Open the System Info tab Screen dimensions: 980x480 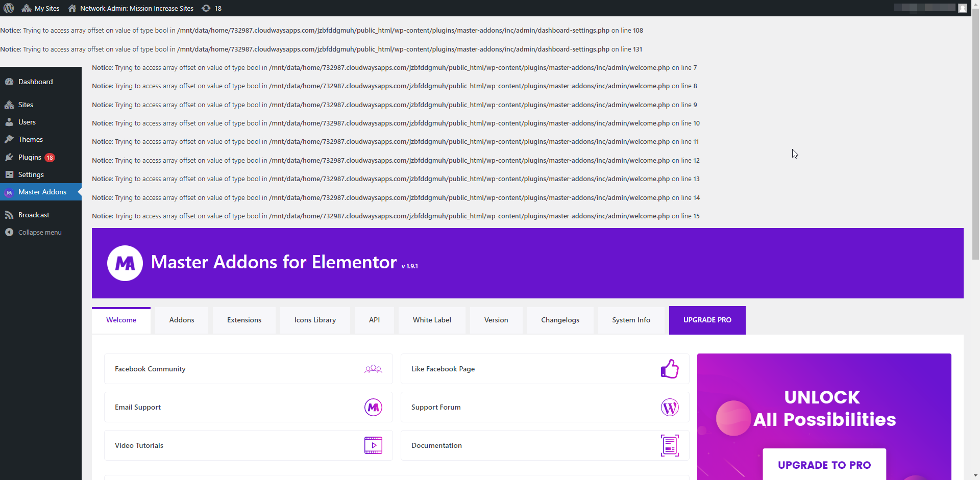[631, 320]
